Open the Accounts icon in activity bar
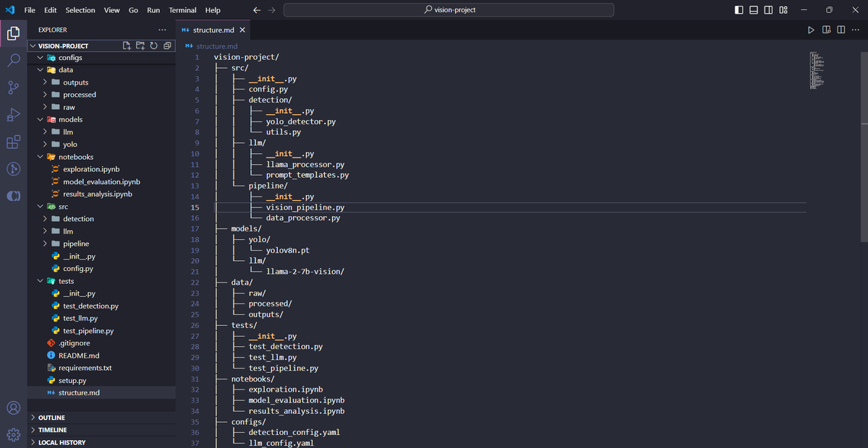Viewport: 868px width, 448px height. point(13,408)
